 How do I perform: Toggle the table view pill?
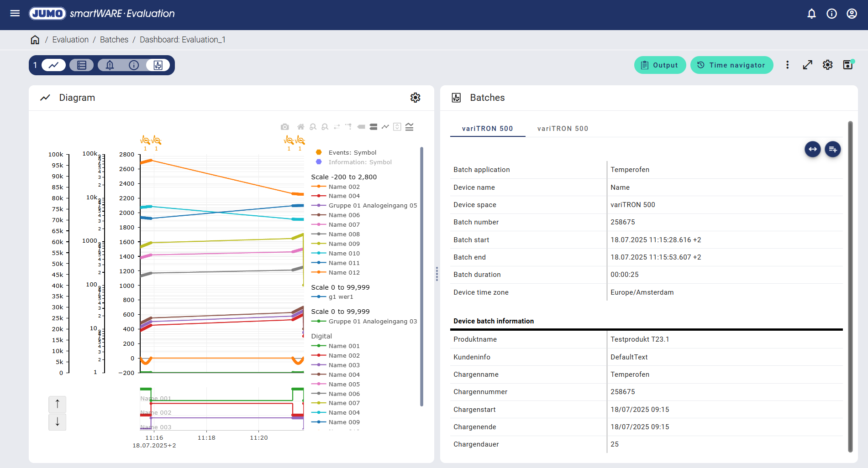pyautogui.click(x=82, y=65)
